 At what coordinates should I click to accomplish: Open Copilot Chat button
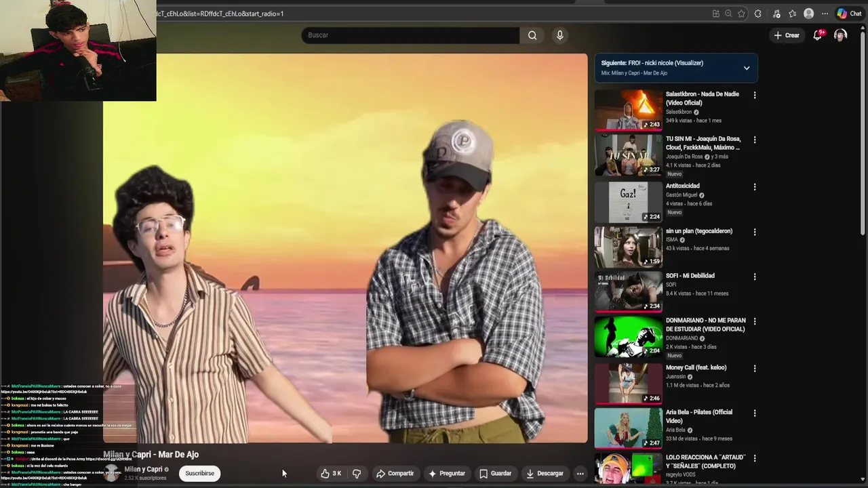(849, 14)
